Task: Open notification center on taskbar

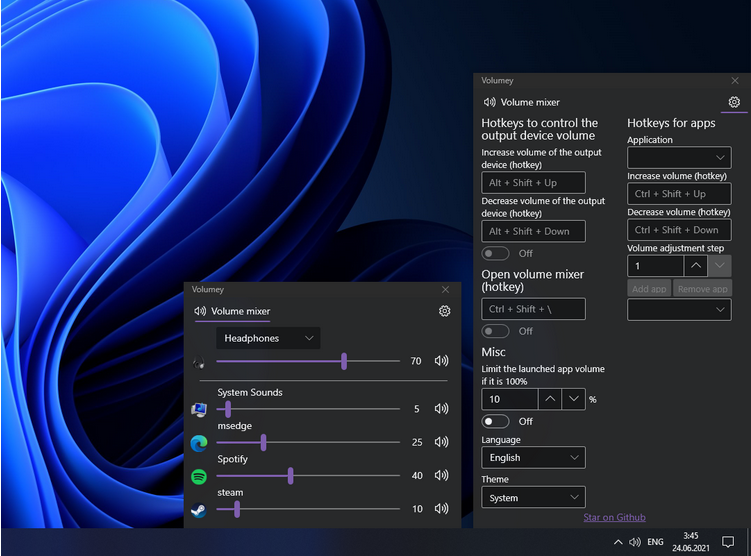Action: coord(728,542)
